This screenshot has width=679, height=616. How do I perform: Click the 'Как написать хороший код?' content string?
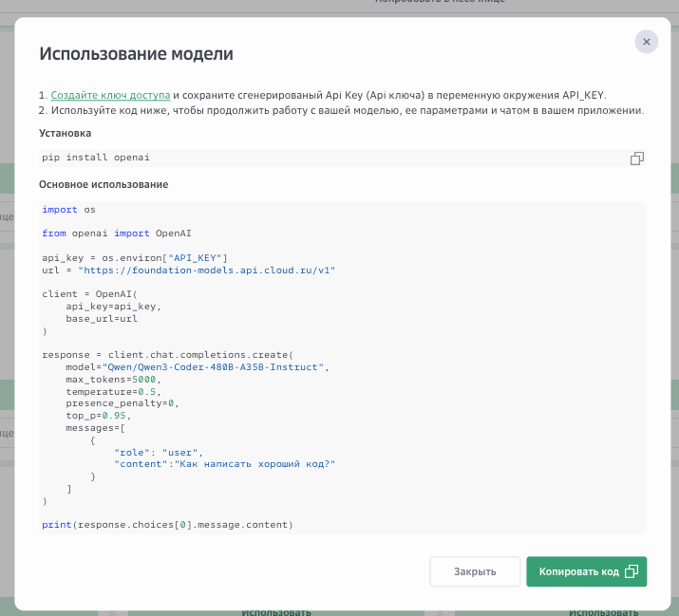[255, 464]
